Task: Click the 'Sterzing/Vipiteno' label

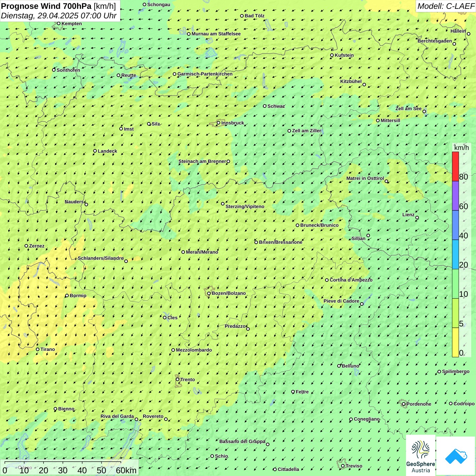Action: [245, 206]
